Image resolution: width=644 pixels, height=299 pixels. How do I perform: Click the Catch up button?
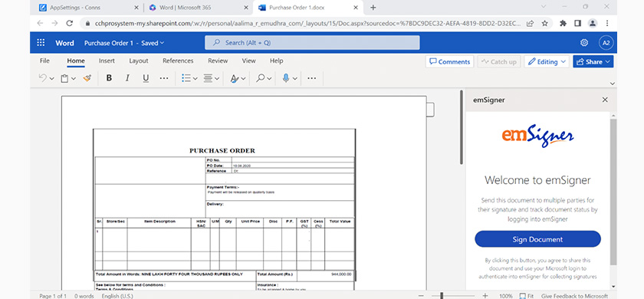pyautogui.click(x=499, y=61)
